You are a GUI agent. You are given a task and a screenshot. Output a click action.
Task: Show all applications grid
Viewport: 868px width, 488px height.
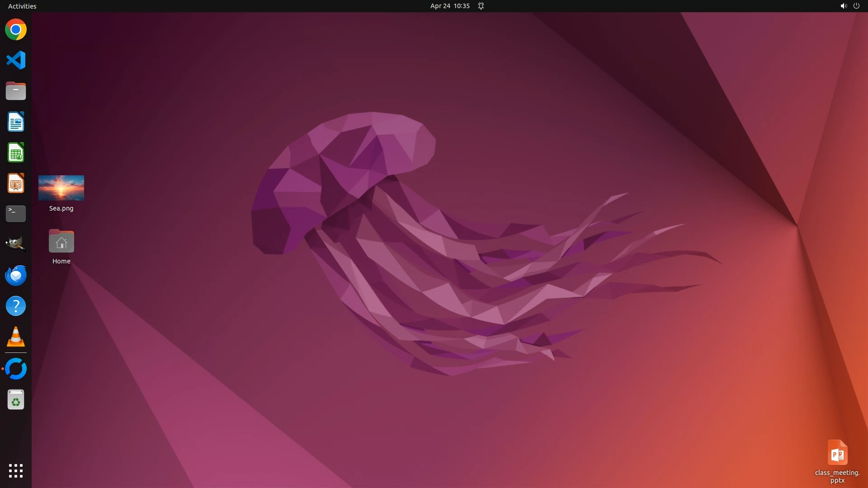(16, 470)
